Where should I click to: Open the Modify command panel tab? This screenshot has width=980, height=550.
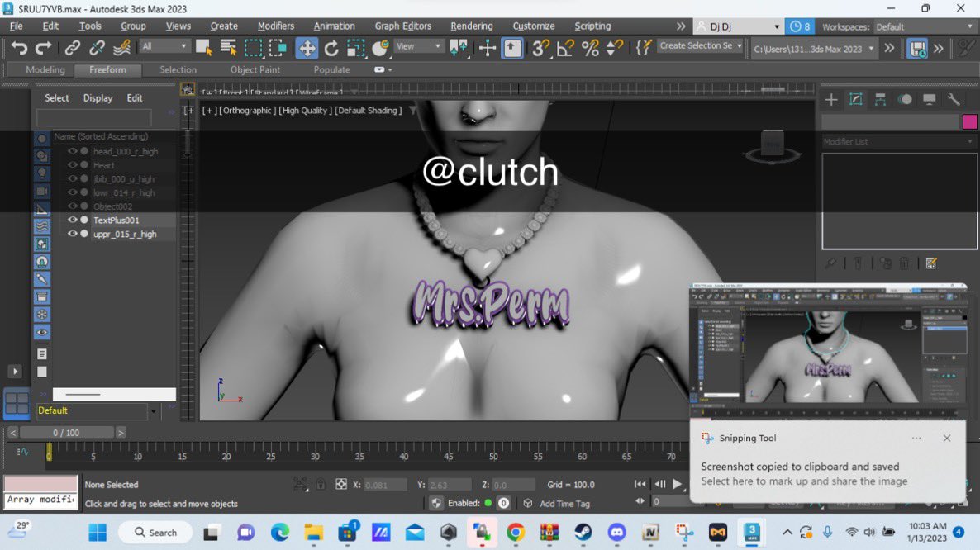pos(855,99)
